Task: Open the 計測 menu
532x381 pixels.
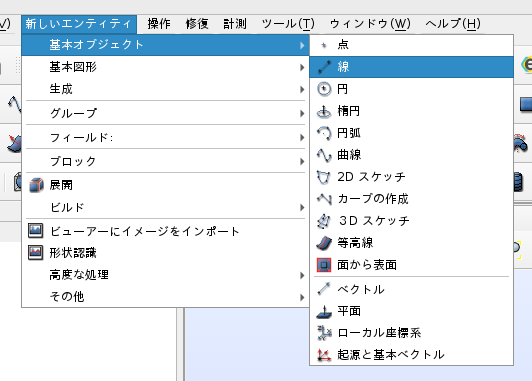Action: click(x=235, y=24)
